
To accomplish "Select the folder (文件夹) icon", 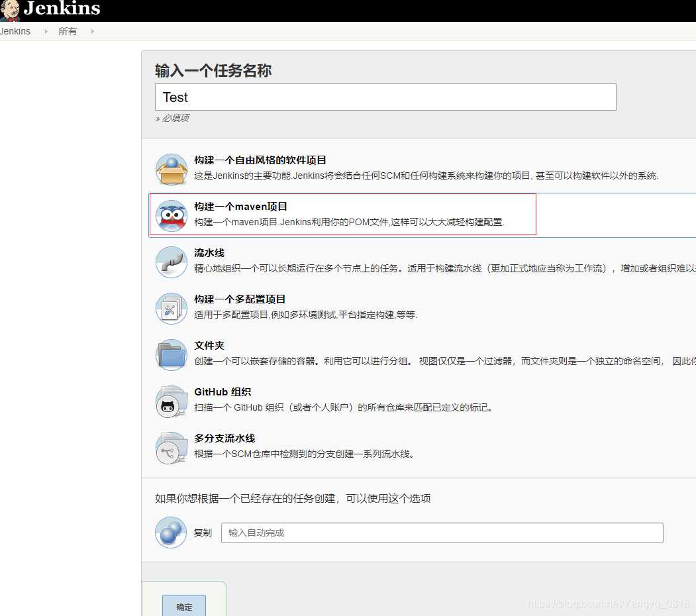I will tap(172, 355).
